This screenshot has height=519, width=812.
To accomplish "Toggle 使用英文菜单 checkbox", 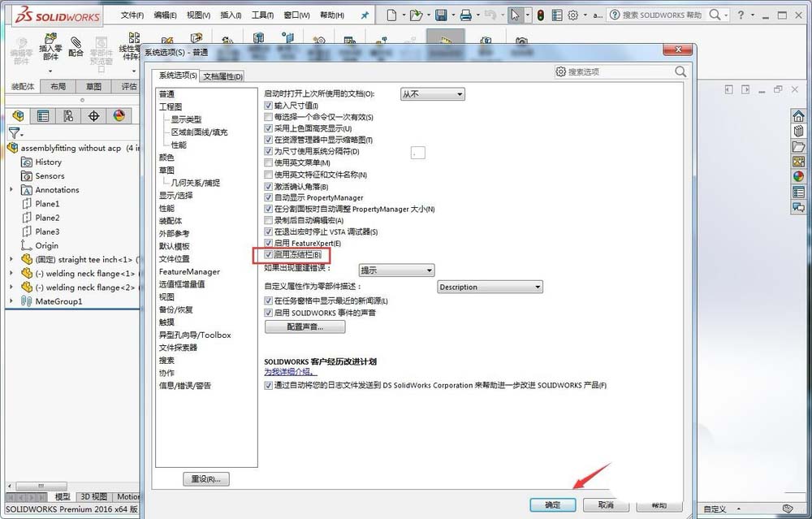I will [x=268, y=162].
